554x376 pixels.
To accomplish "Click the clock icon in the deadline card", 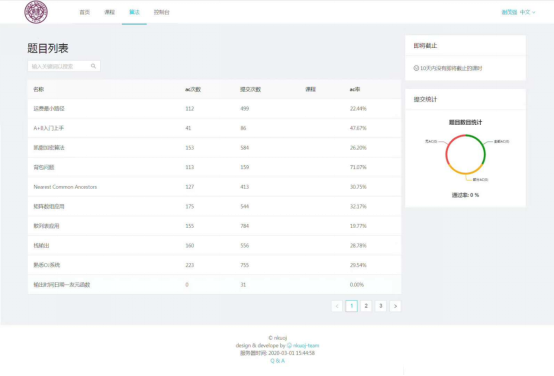I will (x=416, y=68).
